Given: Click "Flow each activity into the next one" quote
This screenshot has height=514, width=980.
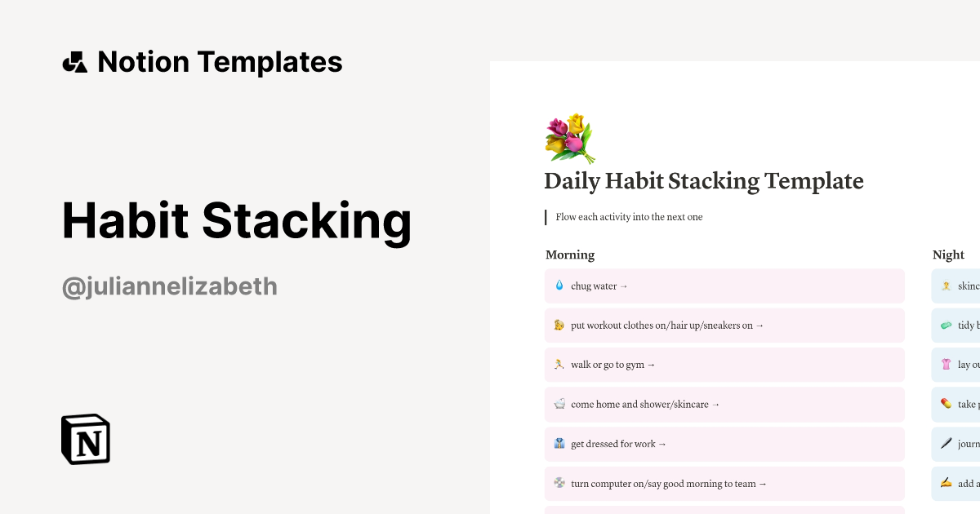Looking at the screenshot, I should point(629,217).
